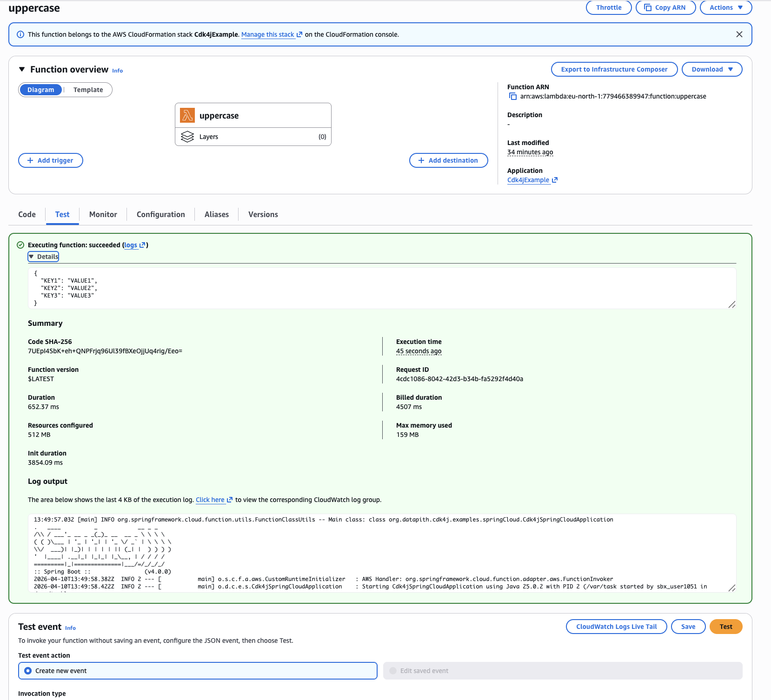Click the 652.37 ms duration value
771x700 pixels.
(43, 407)
